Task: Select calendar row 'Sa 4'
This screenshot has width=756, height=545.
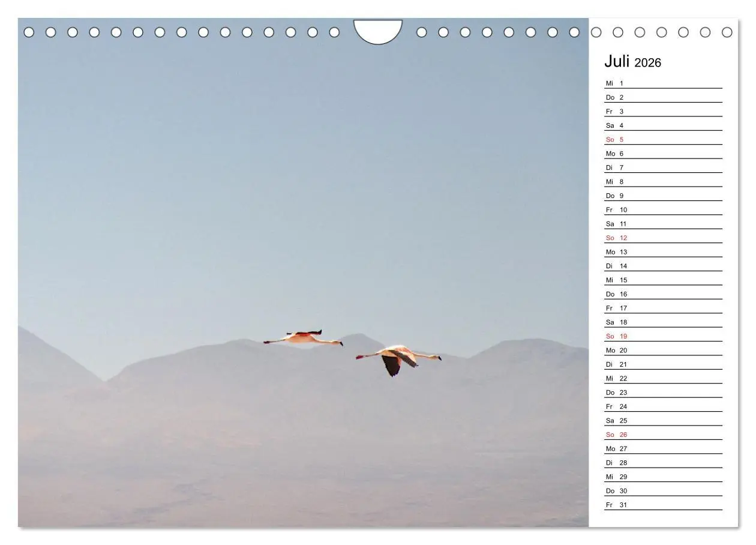Action: click(x=663, y=125)
